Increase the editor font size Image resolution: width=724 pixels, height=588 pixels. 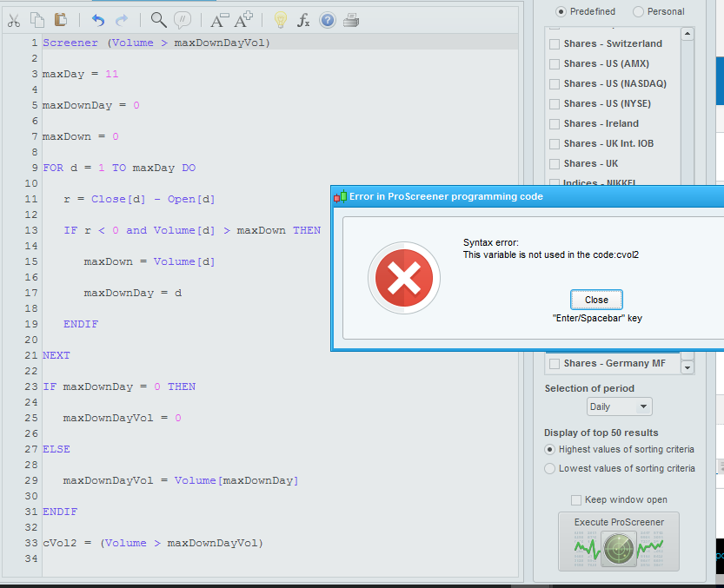point(243,20)
